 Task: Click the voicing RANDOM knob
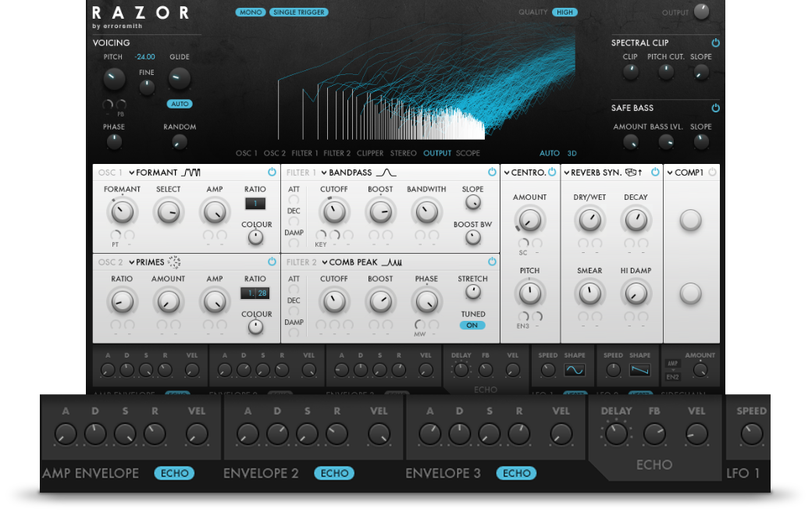[179, 141]
